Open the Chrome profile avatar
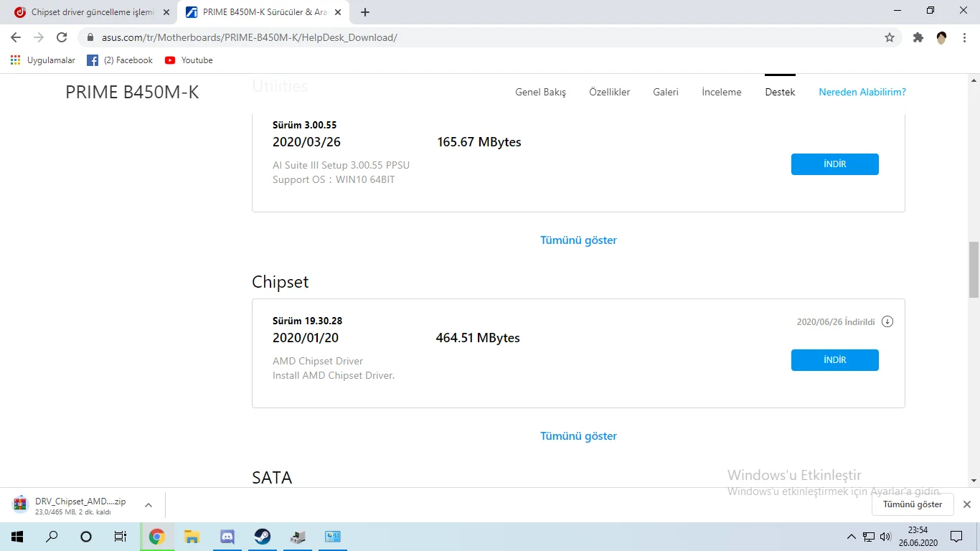Screen dimensions: 980x551 pyautogui.click(x=942, y=37)
